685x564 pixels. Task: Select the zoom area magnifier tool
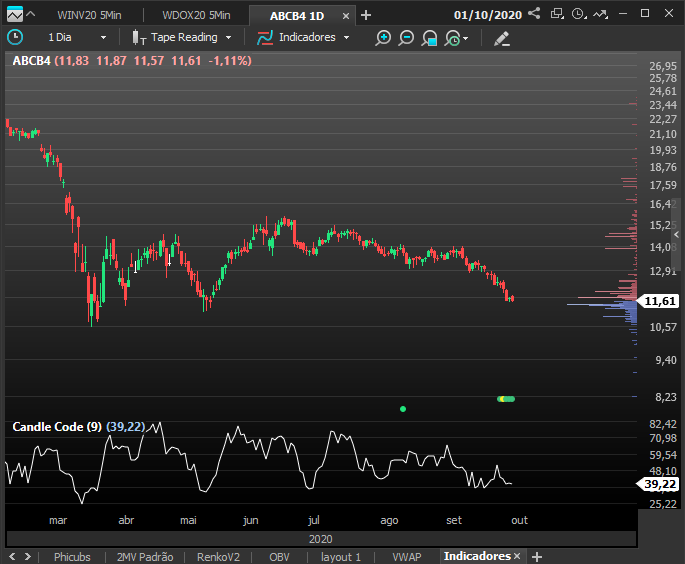[429, 38]
